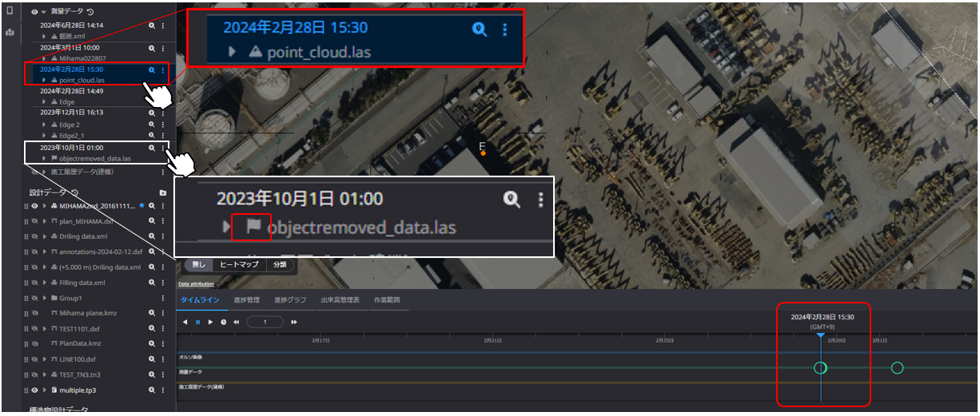
Task: Click the 3月1日 survey marker on timeline
Action: 897,368
